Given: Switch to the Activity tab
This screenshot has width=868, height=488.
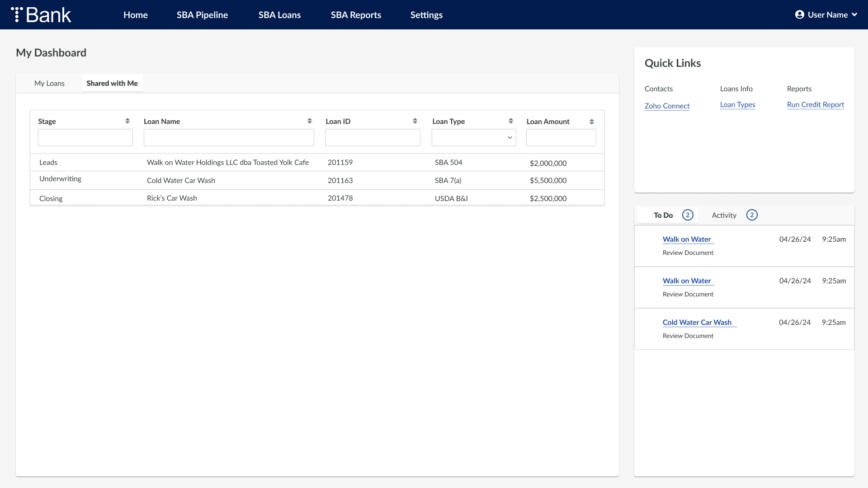Looking at the screenshot, I should click(724, 215).
